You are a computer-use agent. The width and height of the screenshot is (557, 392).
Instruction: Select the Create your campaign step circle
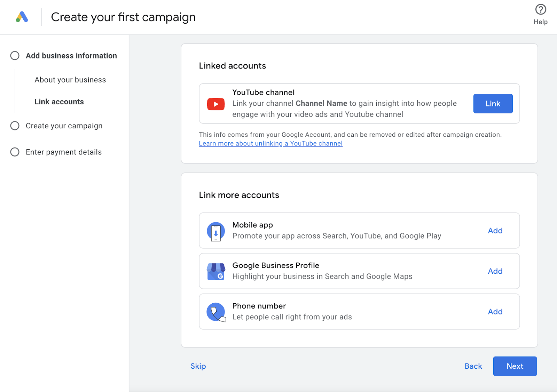coord(15,126)
